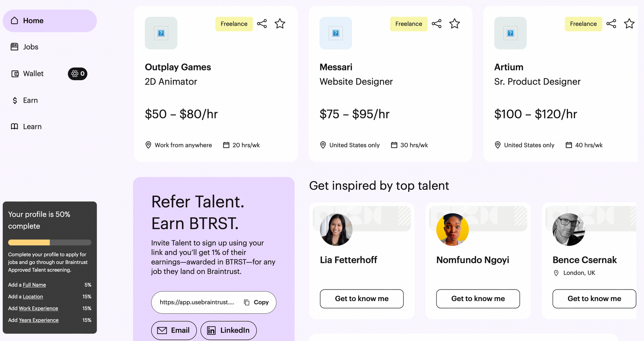Open the Jobs section in the sidebar
Screen dimensions: 644x341
coord(30,47)
